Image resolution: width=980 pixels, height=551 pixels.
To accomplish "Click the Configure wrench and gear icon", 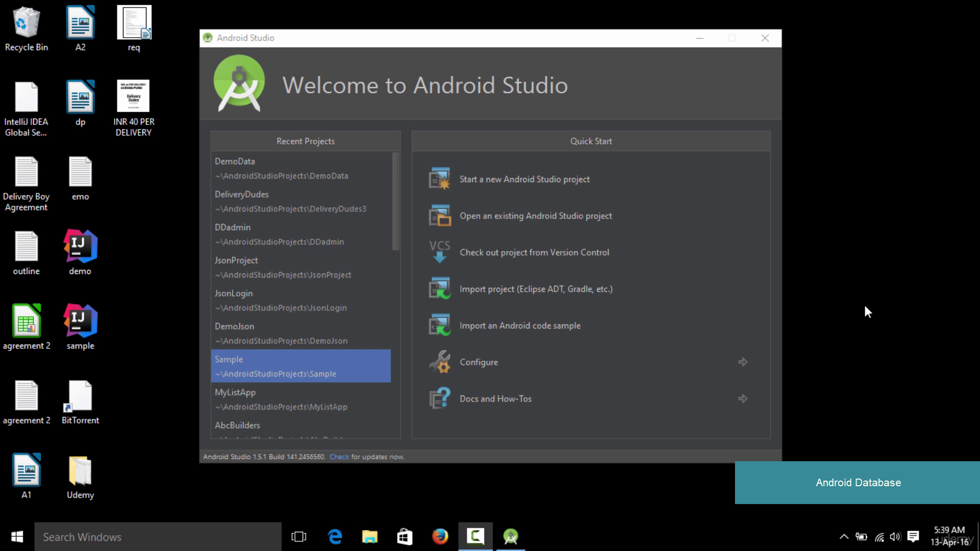I will click(439, 362).
